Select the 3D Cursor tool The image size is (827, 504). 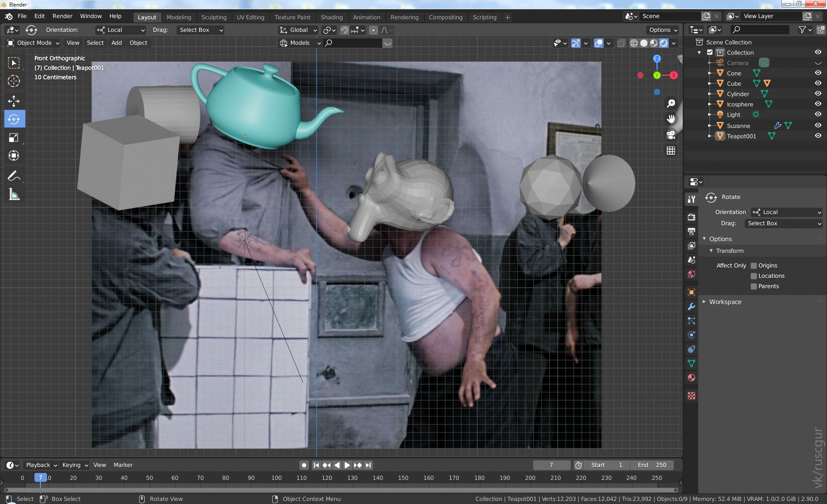point(14,81)
